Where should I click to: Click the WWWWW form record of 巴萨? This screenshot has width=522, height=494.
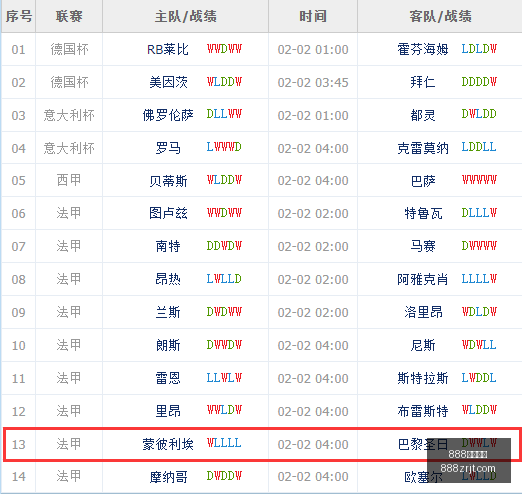click(x=479, y=180)
